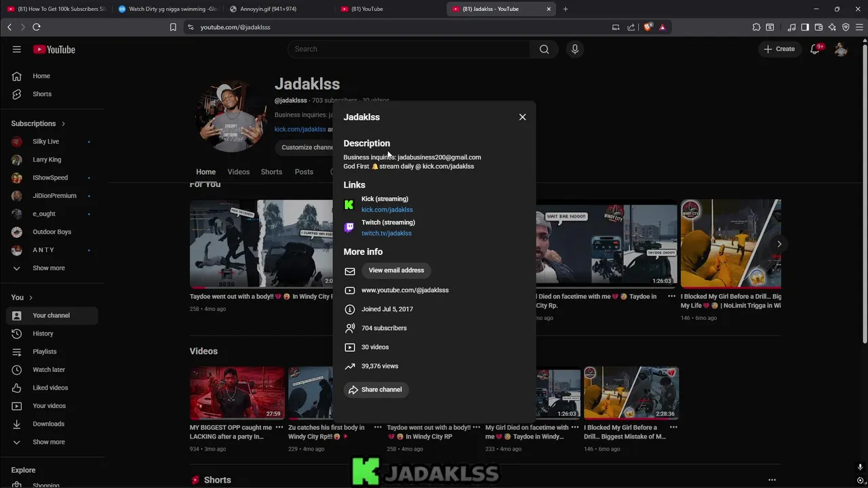The height and width of the screenshot is (488, 868).
Task: Click Share channel button
Action: [376, 390]
